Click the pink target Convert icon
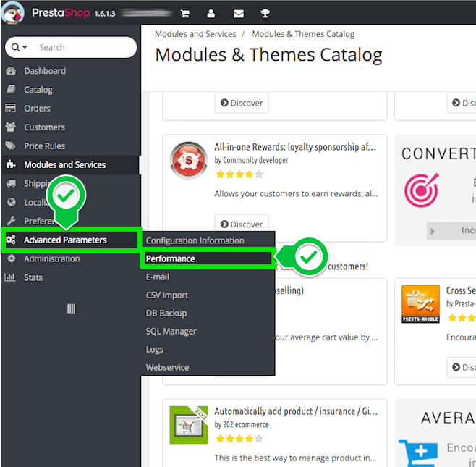The height and width of the screenshot is (467, 476). tap(421, 190)
